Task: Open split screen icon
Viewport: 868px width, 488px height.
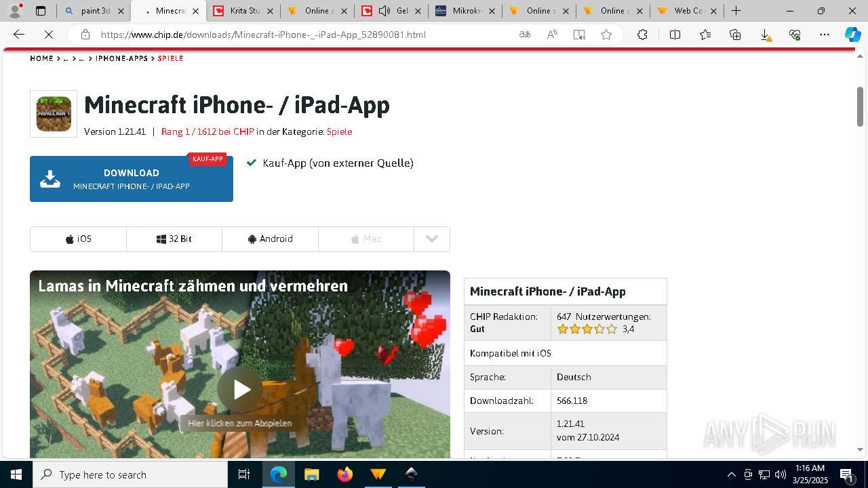Action: [675, 35]
